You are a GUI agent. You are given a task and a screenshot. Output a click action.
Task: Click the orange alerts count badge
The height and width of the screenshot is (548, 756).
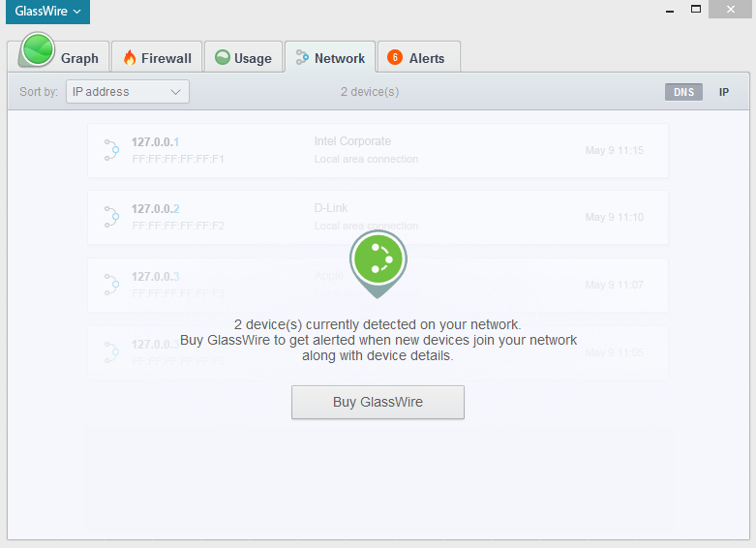tap(395, 57)
